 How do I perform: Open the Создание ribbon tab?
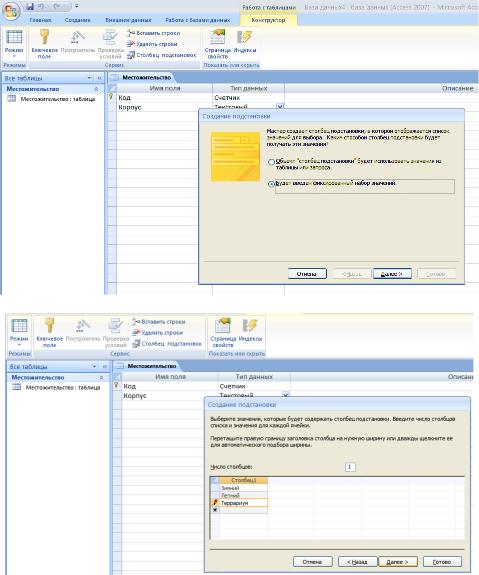(x=77, y=20)
